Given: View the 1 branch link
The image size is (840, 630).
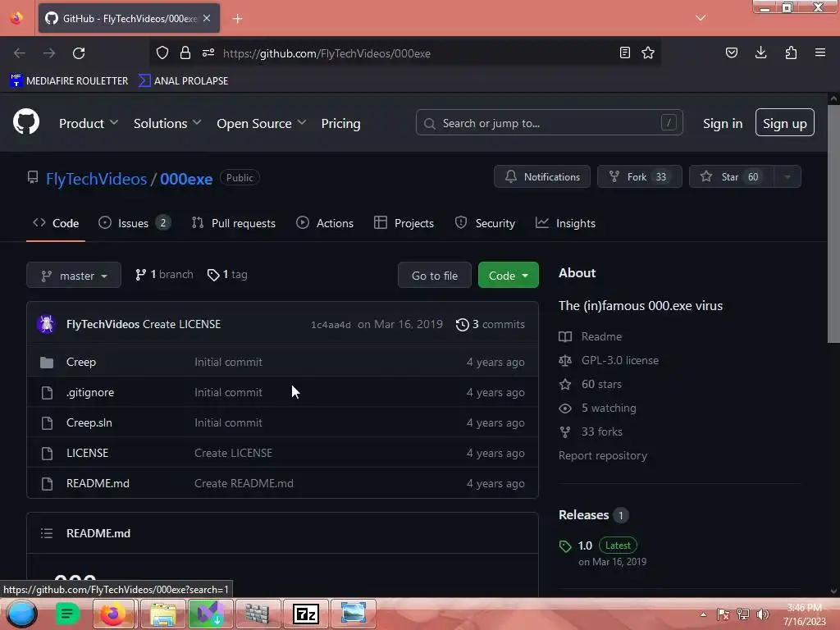Looking at the screenshot, I should point(164,274).
